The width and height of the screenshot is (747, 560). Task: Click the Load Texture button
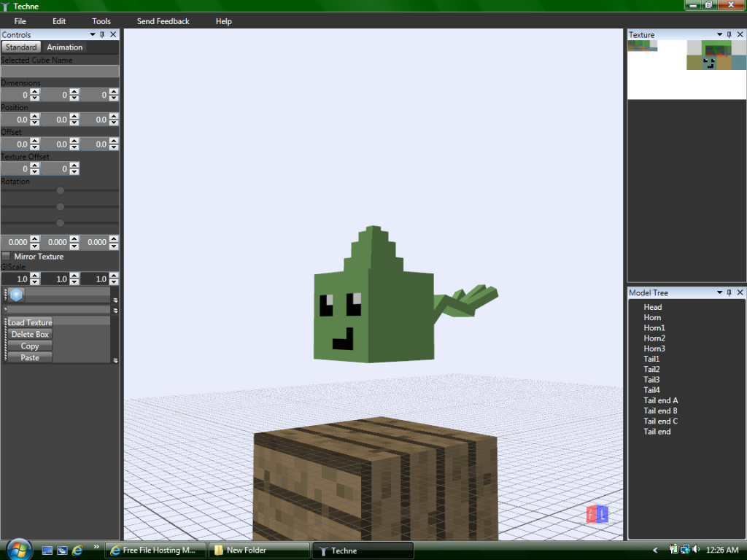[29, 322]
